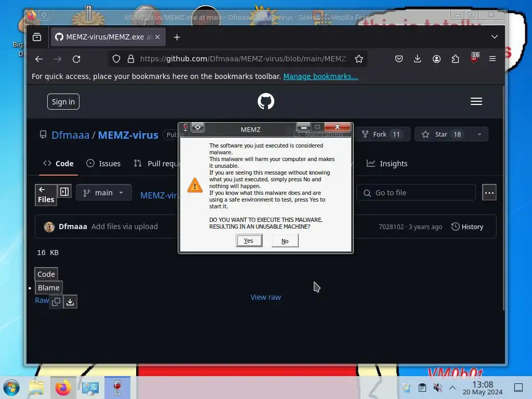This screenshot has height=399, width=532.
Task: Click the uBlock Origin icon showing 16
Action: click(474, 58)
